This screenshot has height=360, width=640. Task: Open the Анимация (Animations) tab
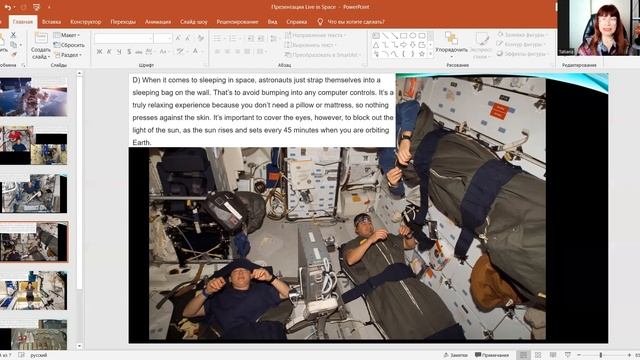(x=158, y=22)
